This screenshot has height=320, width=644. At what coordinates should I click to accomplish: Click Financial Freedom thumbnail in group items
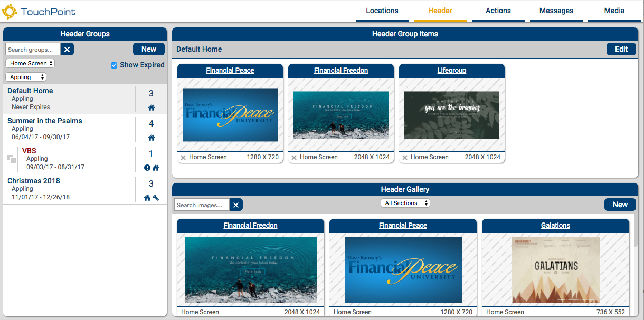tap(341, 115)
